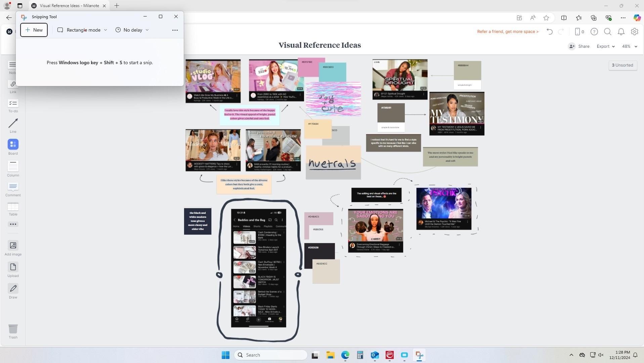Screen dimensions: 644x363
Task: Open Outlook from taskbar
Action: [375, 355]
